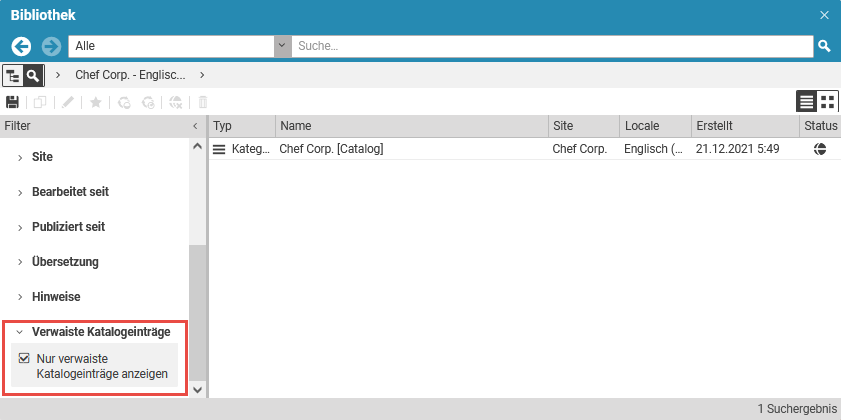This screenshot has height=420, width=841.
Task: Uncheck 'Nur verwaiste Katalogeinträge anzeigen'
Action: click(x=25, y=358)
